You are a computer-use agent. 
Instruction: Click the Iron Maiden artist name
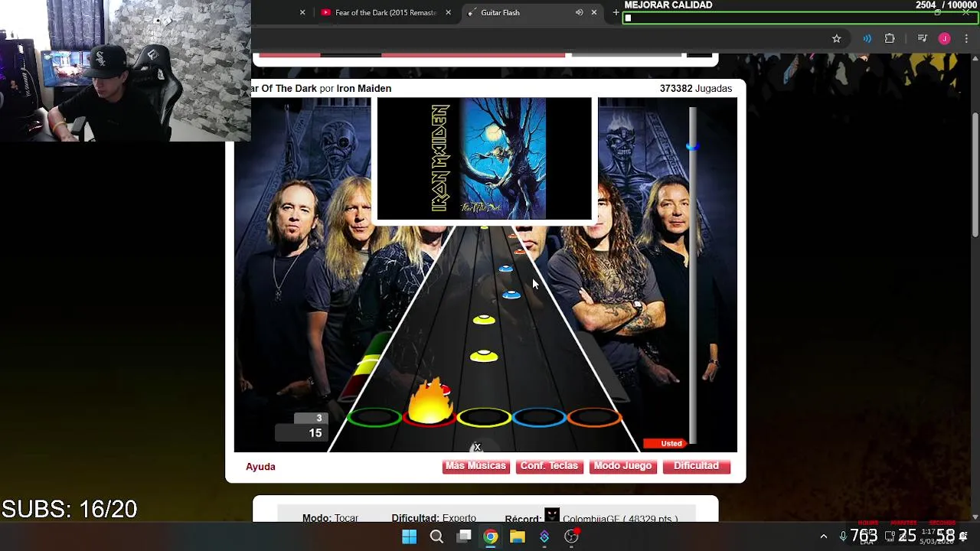(x=364, y=89)
